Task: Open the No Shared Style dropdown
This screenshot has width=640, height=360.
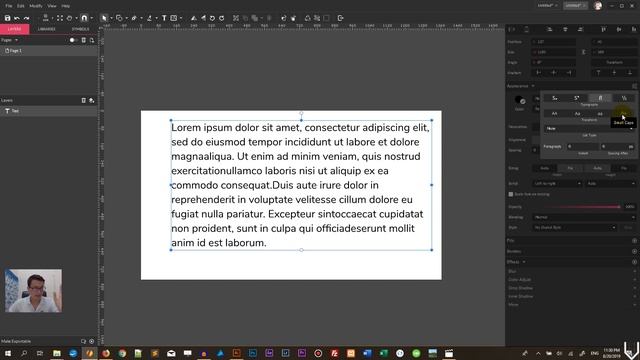Action: point(574,227)
